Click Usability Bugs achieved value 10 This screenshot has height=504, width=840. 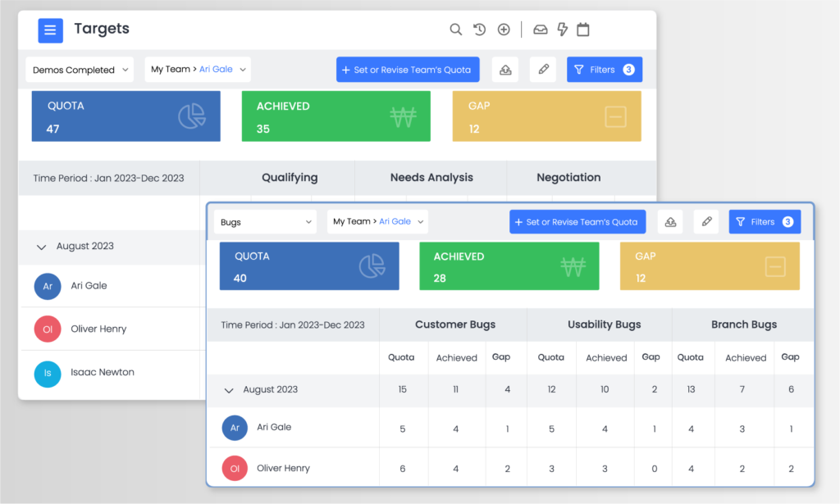pyautogui.click(x=605, y=389)
